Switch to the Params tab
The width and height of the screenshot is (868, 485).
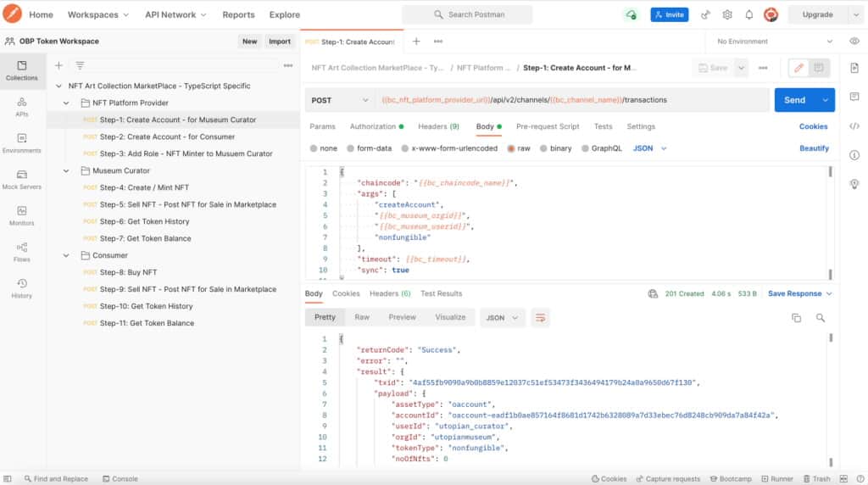[x=322, y=127]
